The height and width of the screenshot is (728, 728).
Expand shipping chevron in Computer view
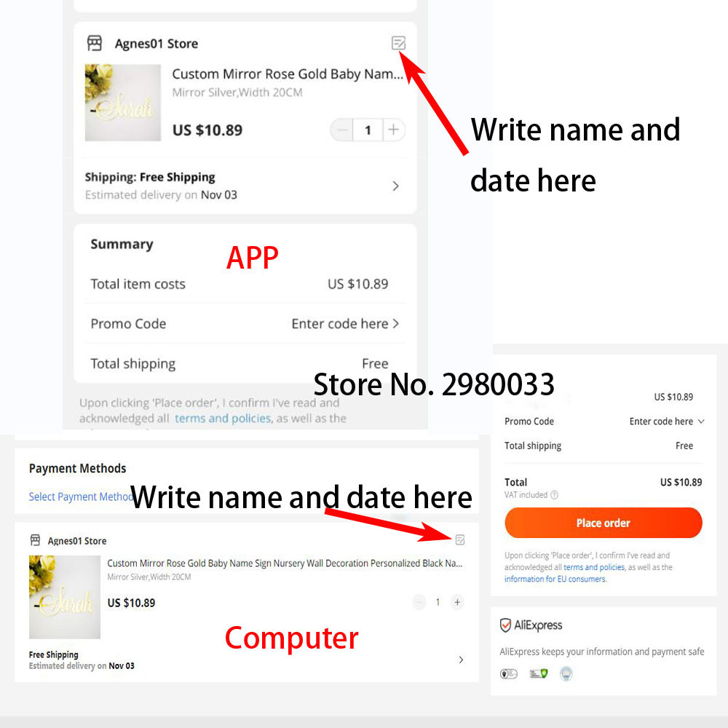pyautogui.click(x=461, y=660)
